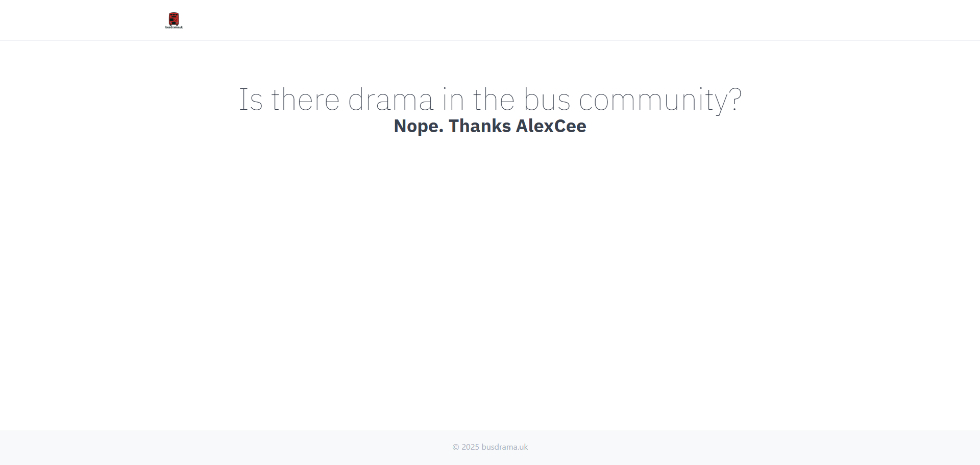Screen dimensions: 980x465
Task: Click the red double-decker bus logo
Action: [x=174, y=19]
